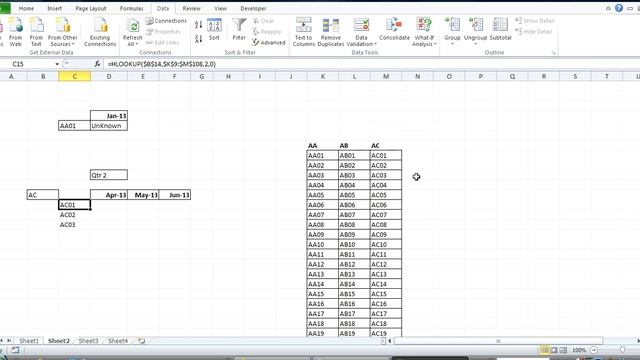Select cell containing AC01 in column C
640x360 pixels.
point(74,205)
